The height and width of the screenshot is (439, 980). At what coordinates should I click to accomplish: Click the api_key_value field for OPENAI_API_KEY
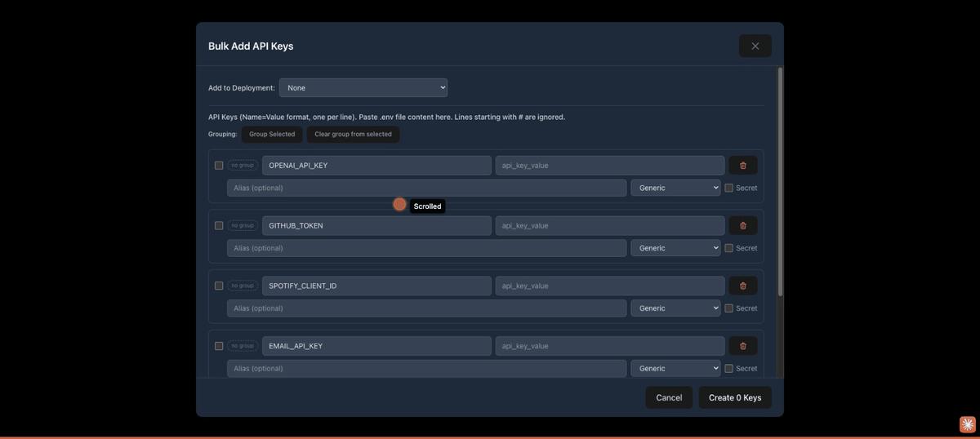tap(610, 166)
